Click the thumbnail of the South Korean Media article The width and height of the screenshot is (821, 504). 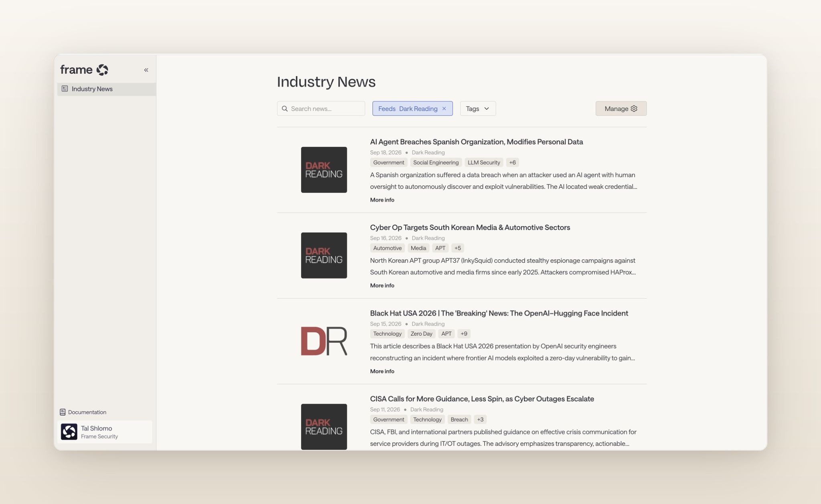coord(324,255)
